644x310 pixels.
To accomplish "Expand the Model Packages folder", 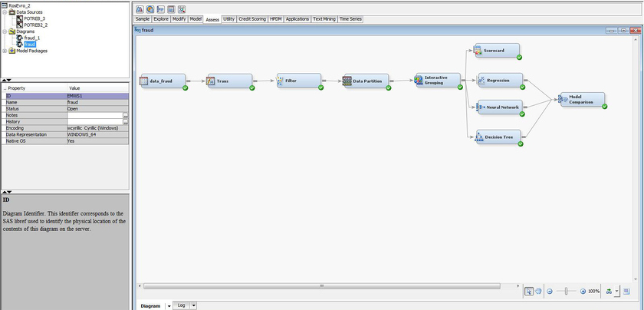I will [x=6, y=51].
